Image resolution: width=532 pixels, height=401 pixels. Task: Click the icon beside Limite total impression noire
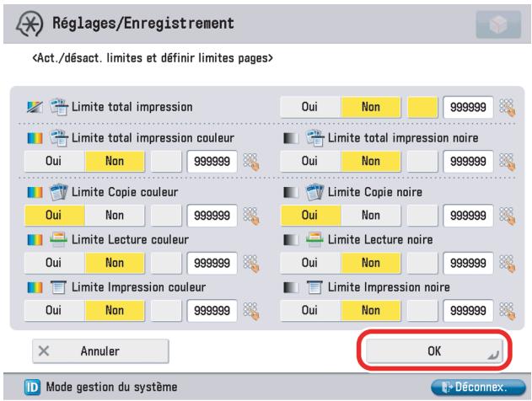click(314, 138)
